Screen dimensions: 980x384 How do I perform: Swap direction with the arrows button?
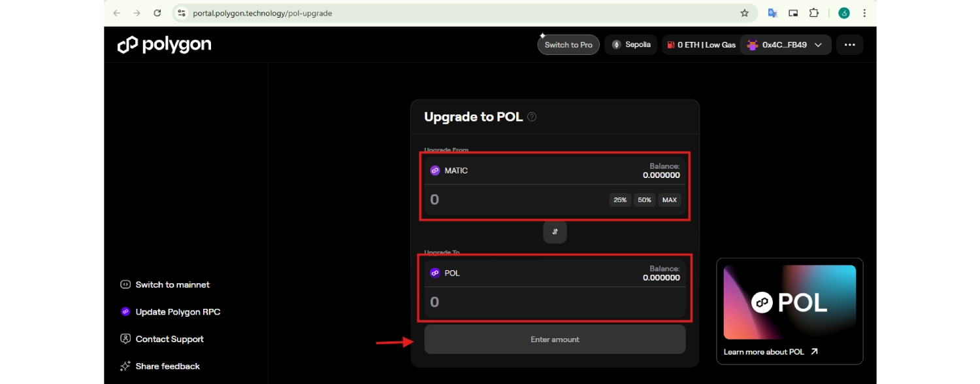tap(555, 232)
